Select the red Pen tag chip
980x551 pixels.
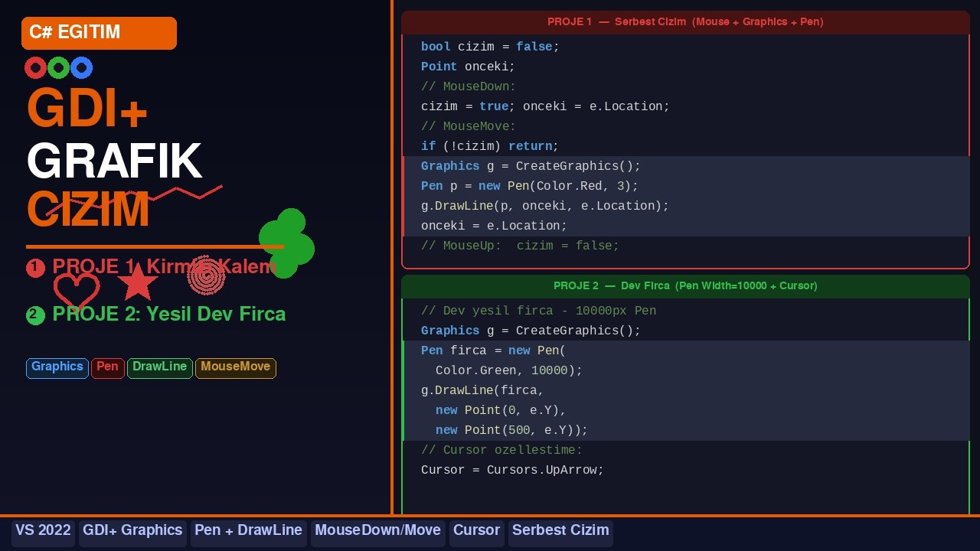[108, 368]
